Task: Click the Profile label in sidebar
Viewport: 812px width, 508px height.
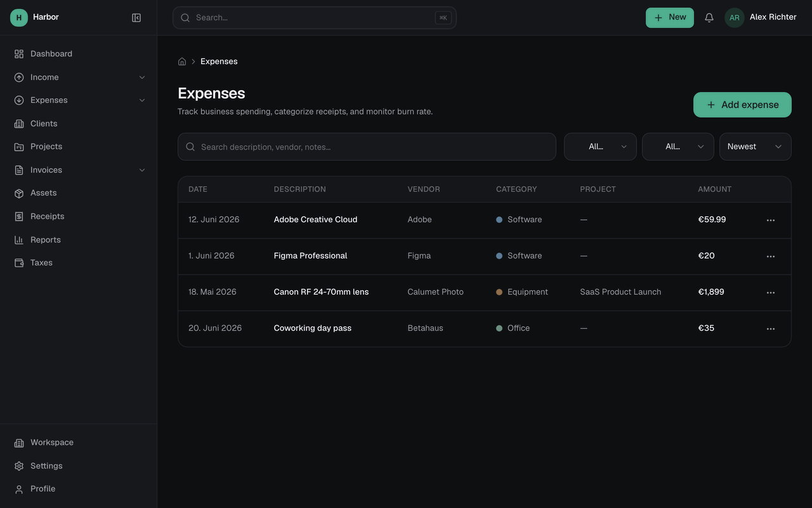Action: pos(43,489)
